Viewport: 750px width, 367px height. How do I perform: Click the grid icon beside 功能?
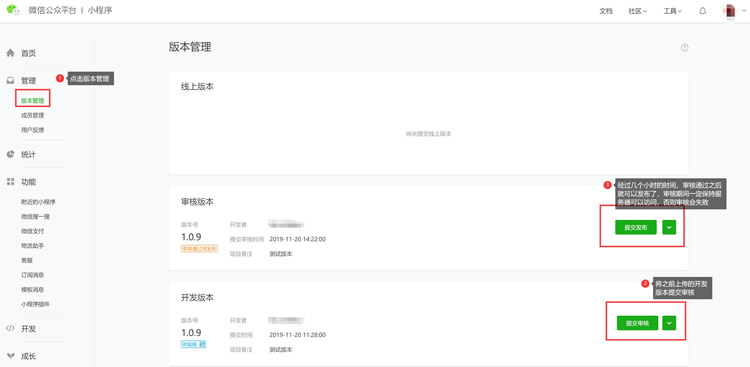[10, 182]
